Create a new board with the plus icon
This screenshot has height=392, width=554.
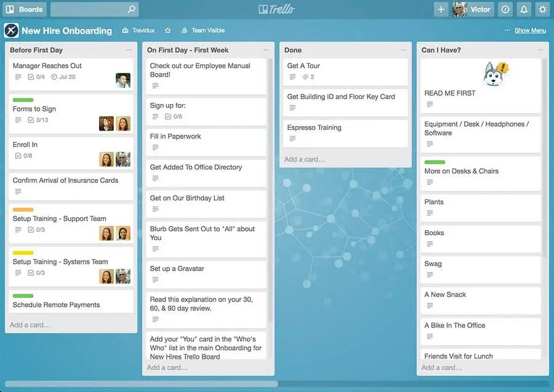pos(441,9)
